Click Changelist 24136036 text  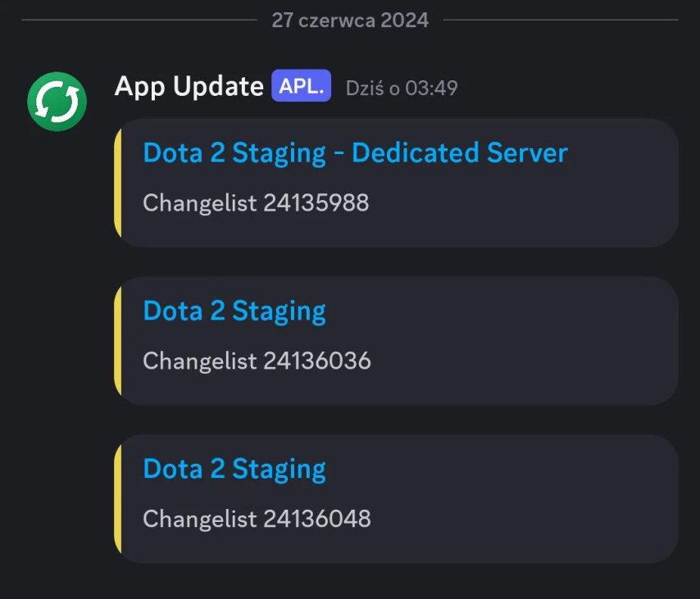255,361
